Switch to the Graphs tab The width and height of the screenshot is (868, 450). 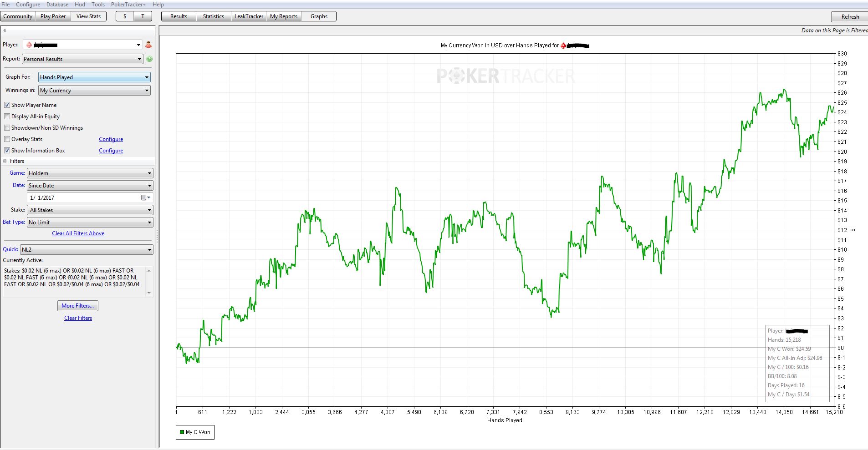pyautogui.click(x=319, y=16)
